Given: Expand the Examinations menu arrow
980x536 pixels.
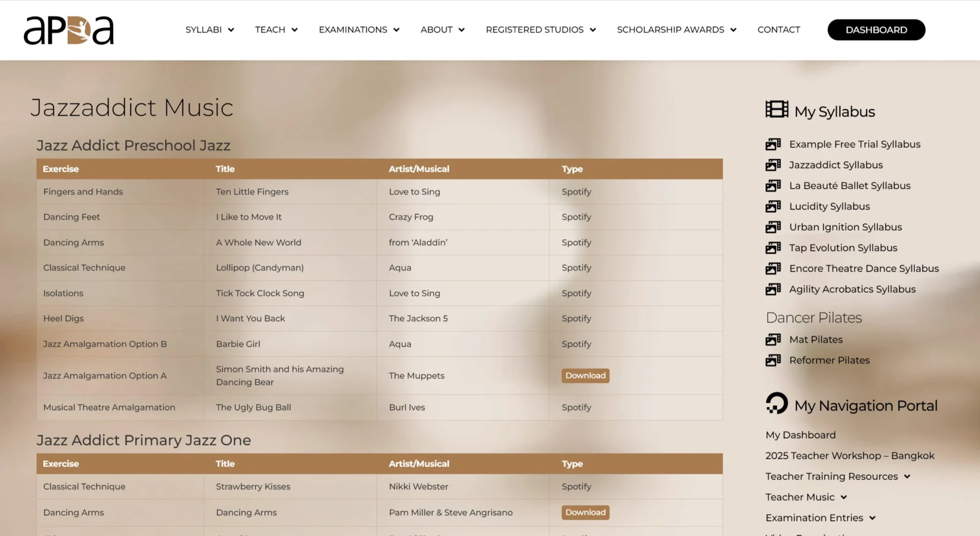Looking at the screenshot, I should coord(396,30).
